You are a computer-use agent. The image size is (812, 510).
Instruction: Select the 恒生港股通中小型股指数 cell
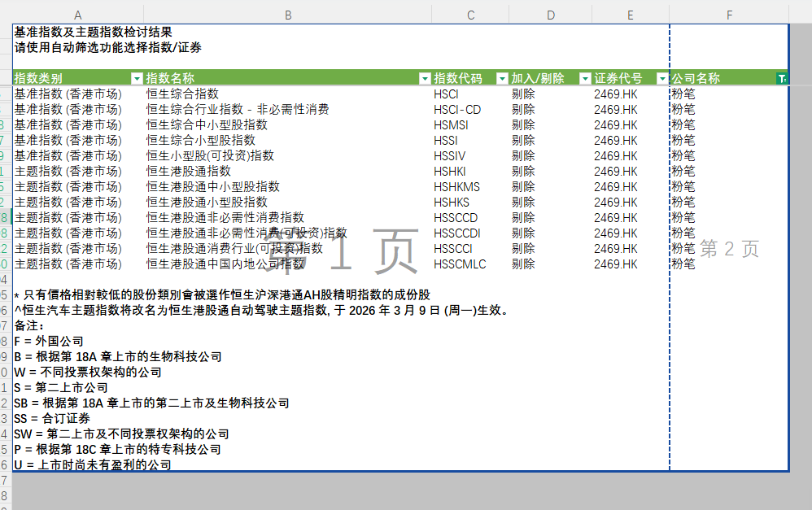[x=213, y=187]
